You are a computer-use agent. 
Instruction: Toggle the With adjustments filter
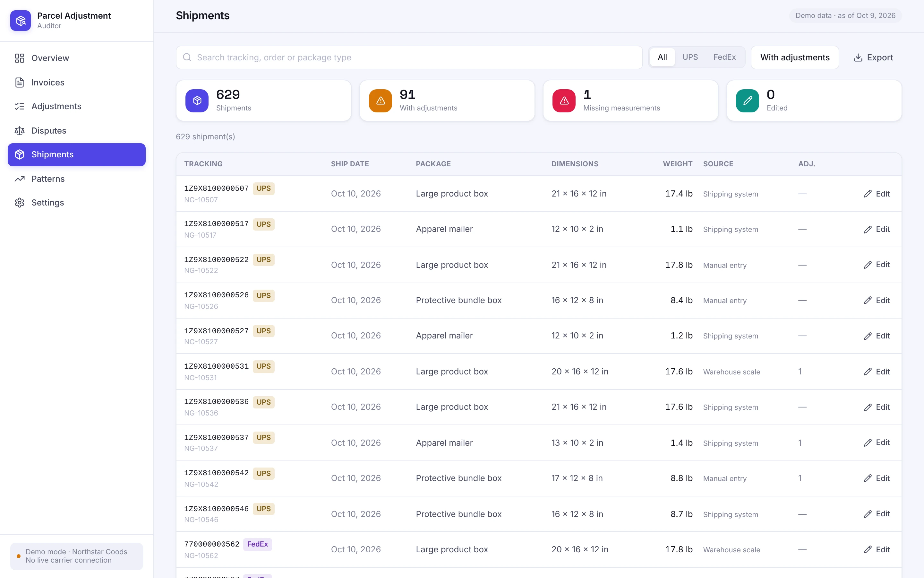click(x=795, y=57)
